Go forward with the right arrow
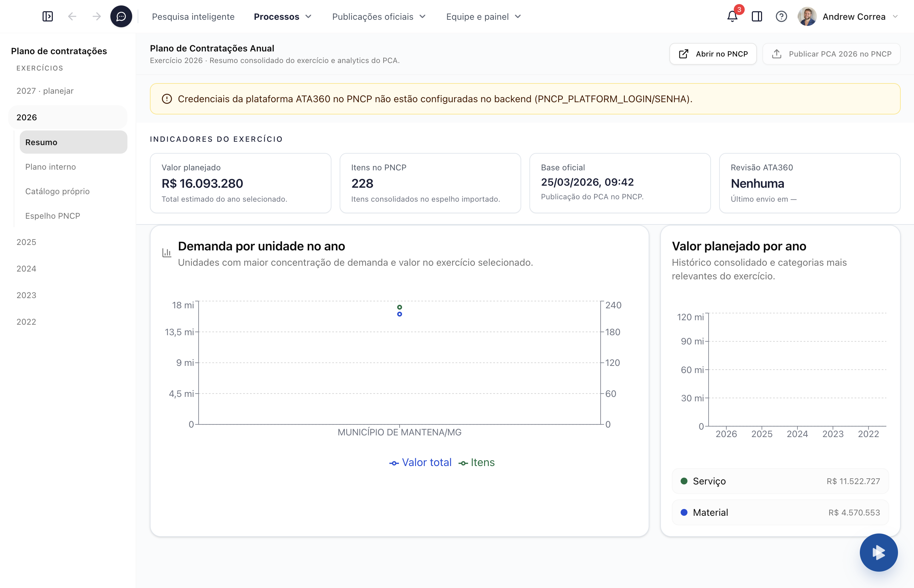The width and height of the screenshot is (914, 588). (x=97, y=16)
